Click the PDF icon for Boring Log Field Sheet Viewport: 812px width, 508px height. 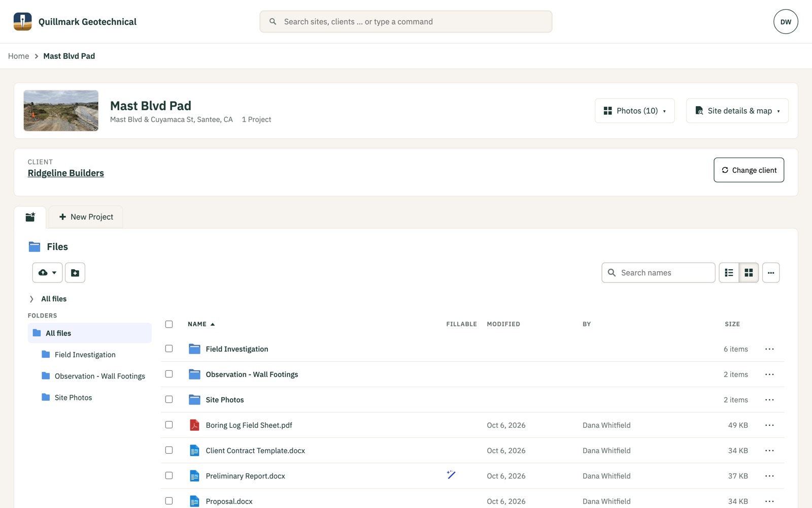(194, 425)
